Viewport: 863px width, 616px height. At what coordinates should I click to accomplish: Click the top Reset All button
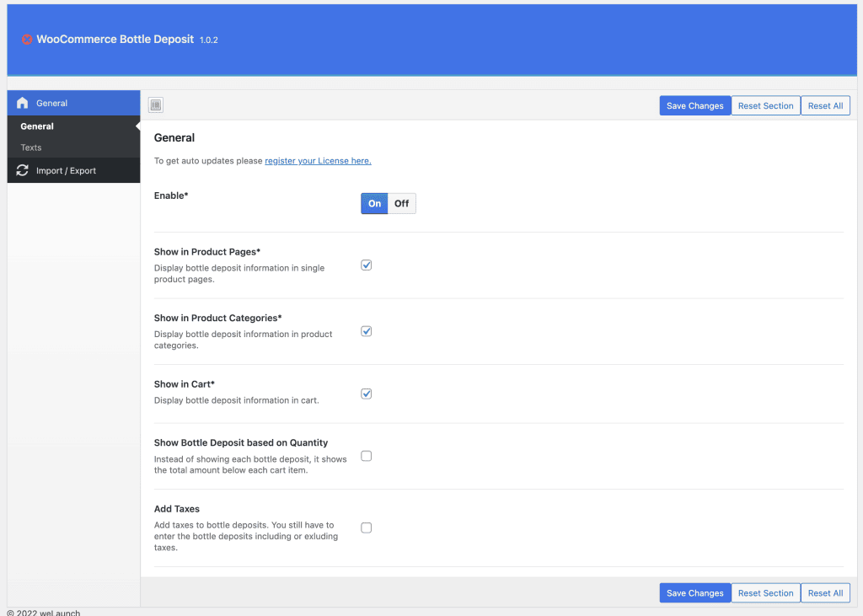tap(825, 105)
